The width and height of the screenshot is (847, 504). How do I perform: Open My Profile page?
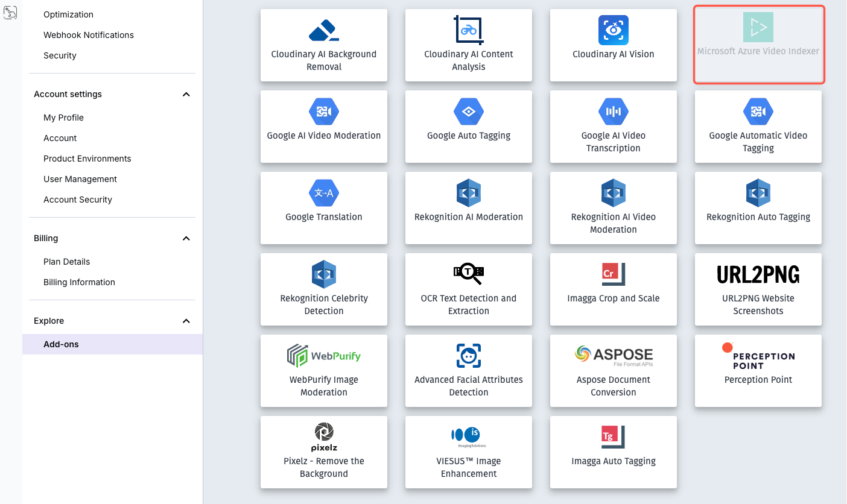[x=63, y=118]
